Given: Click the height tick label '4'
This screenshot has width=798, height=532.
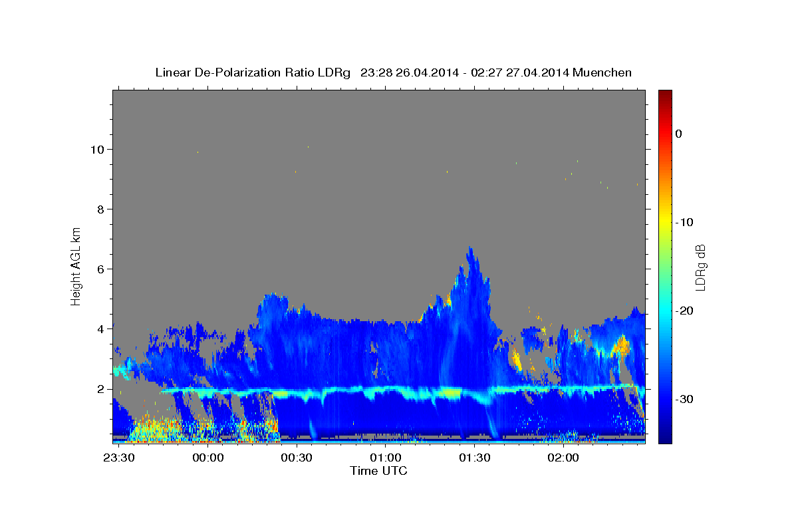Looking at the screenshot, I should point(101,329).
